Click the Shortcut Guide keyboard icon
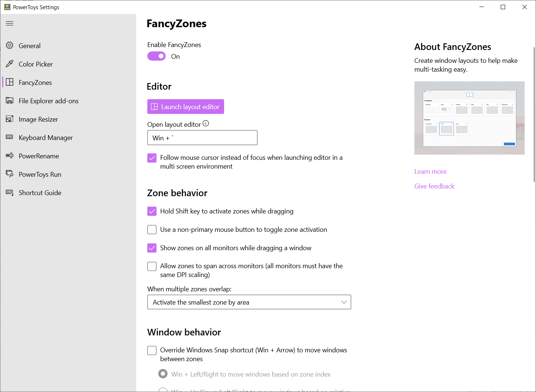 pos(10,193)
